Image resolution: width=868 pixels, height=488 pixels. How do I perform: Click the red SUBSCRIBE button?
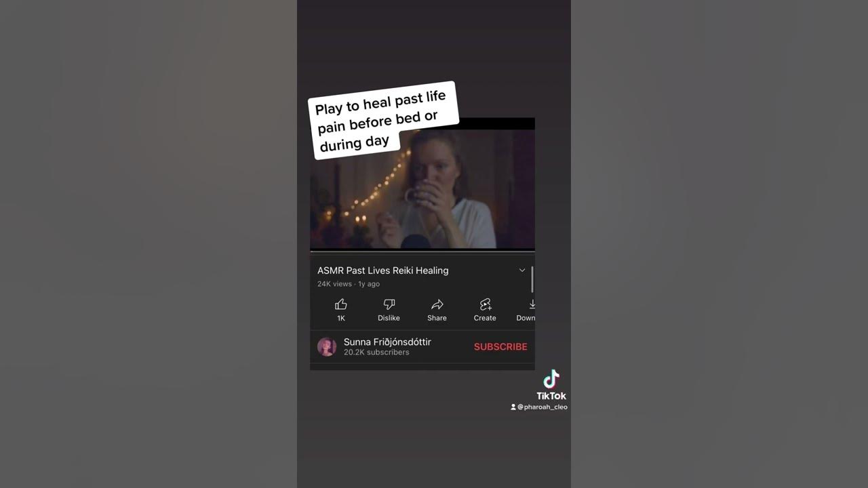click(500, 346)
